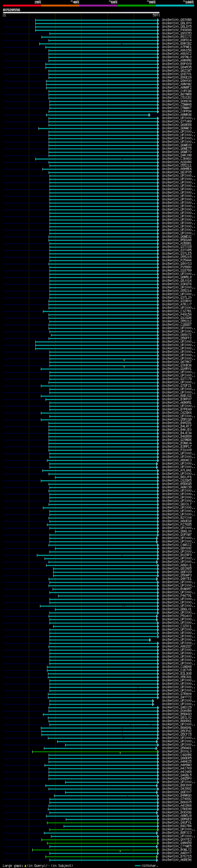Select hit label UniRef100_B4MZD1
The height and width of the screenshot is (868, 197).
pos(177,423)
